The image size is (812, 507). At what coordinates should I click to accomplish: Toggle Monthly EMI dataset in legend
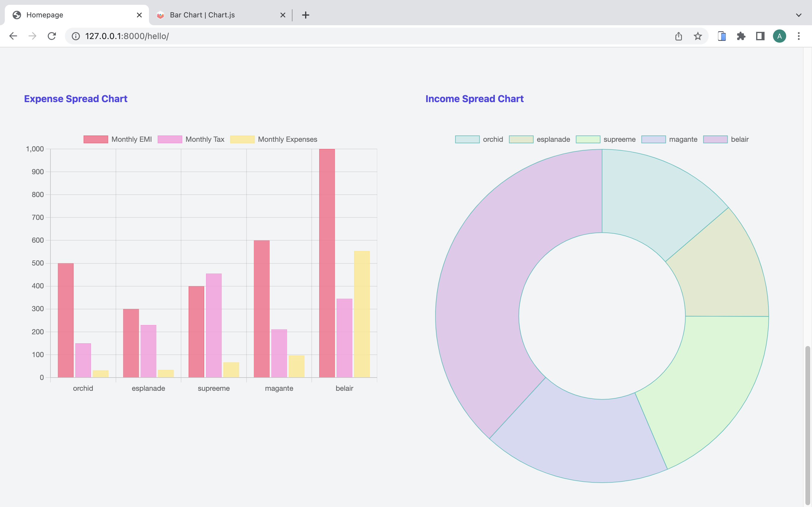[x=117, y=139]
